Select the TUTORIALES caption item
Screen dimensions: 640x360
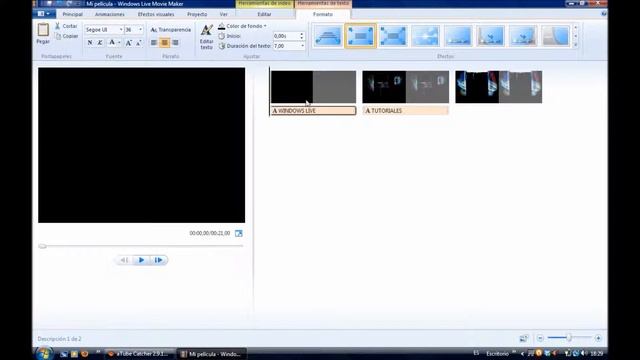point(406,111)
